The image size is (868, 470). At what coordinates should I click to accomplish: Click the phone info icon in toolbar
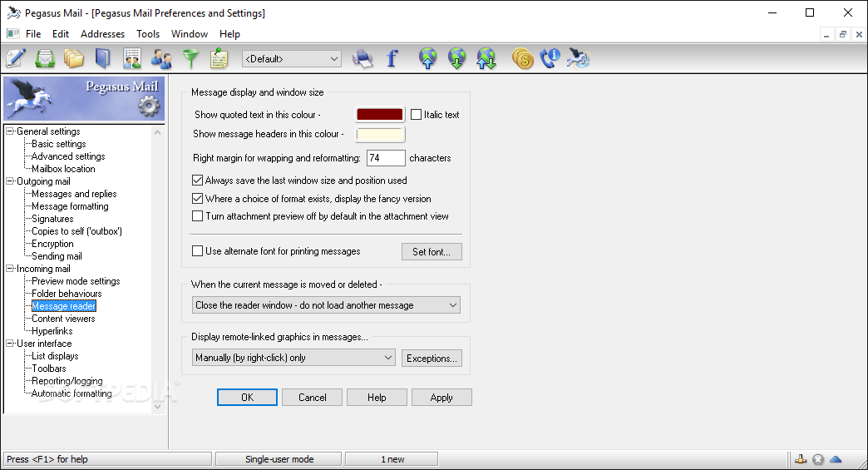point(550,58)
